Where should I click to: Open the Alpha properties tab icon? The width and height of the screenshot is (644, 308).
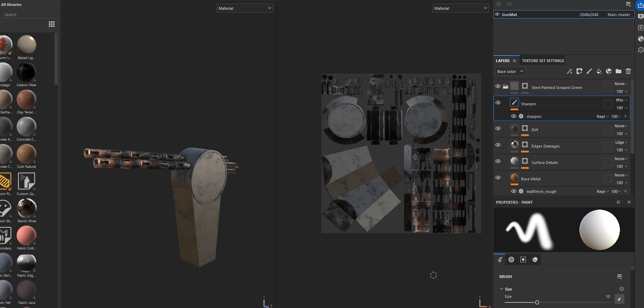coord(511,260)
